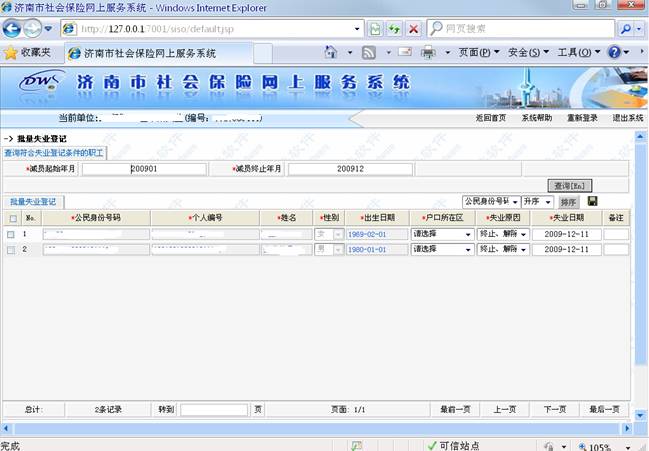Open the 系统帮助 link
The image size is (649, 451).
(536, 118)
